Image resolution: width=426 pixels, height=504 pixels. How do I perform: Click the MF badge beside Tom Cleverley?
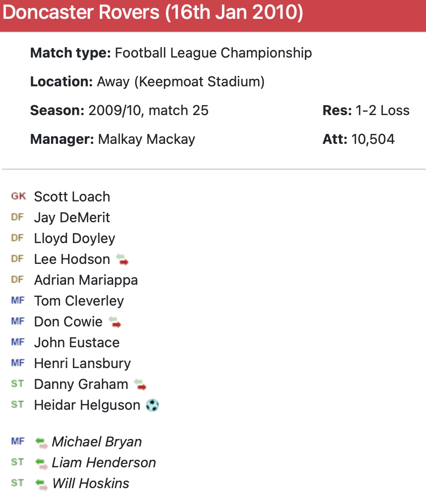(x=18, y=301)
